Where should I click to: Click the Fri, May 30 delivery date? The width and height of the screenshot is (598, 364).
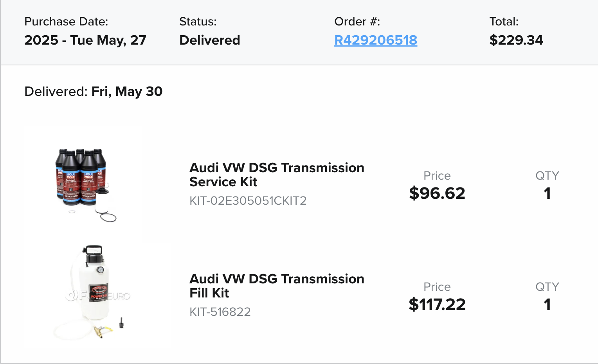pyautogui.click(x=127, y=91)
